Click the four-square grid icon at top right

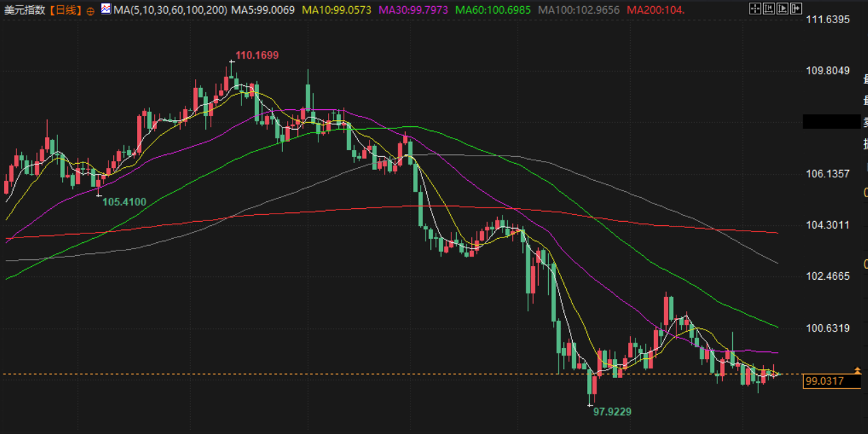pyautogui.click(x=755, y=9)
